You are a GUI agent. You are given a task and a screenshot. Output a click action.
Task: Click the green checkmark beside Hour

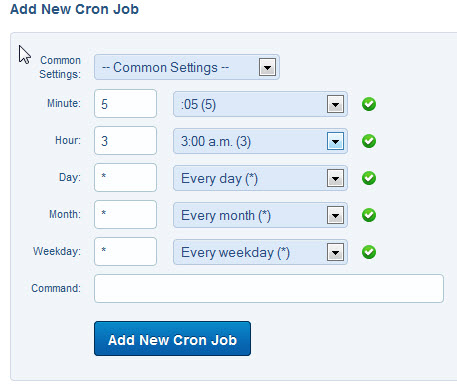[x=369, y=141]
